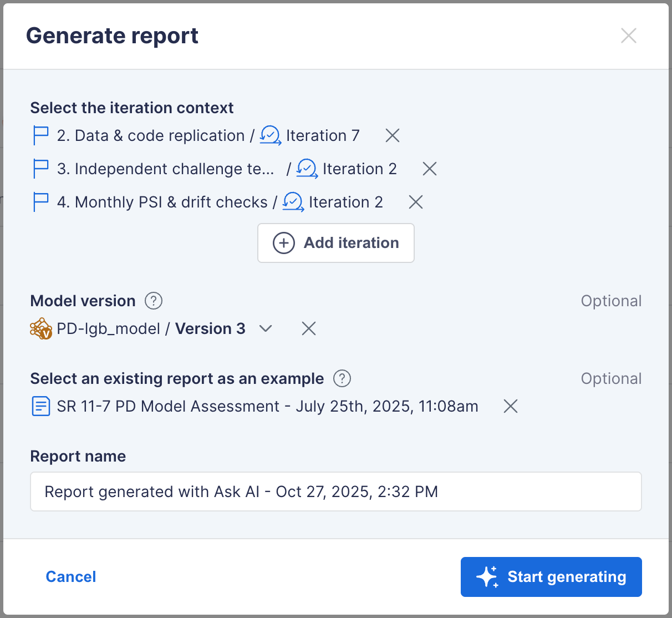The height and width of the screenshot is (618, 672).
Task: Select PD-lgb_model / Version 3 text
Action: click(151, 328)
